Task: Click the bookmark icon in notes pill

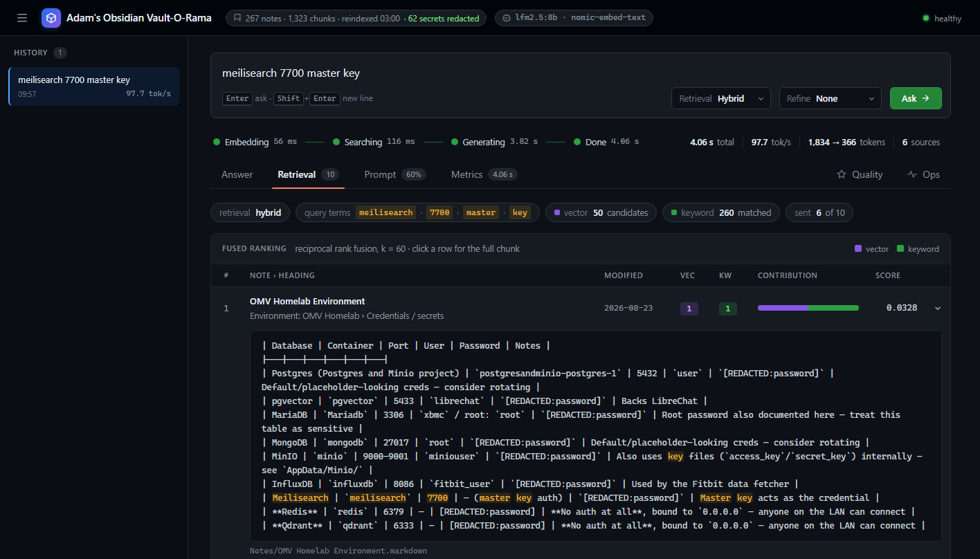Action: coord(237,19)
